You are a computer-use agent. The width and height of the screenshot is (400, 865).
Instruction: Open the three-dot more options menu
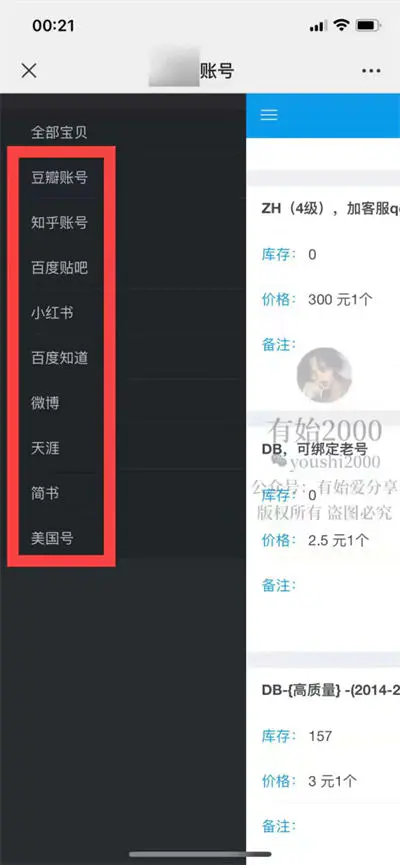[x=371, y=71]
